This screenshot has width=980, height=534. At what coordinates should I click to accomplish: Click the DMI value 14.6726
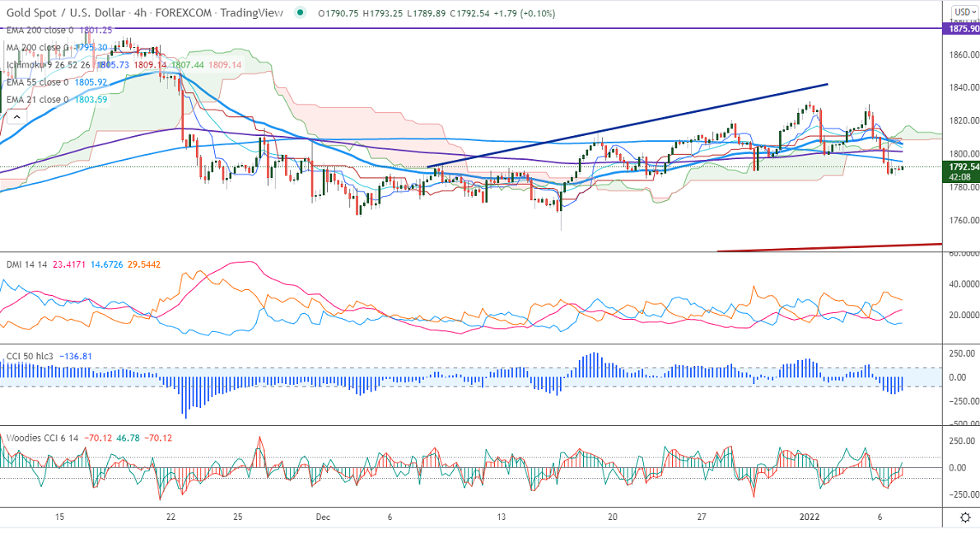pyautogui.click(x=107, y=265)
